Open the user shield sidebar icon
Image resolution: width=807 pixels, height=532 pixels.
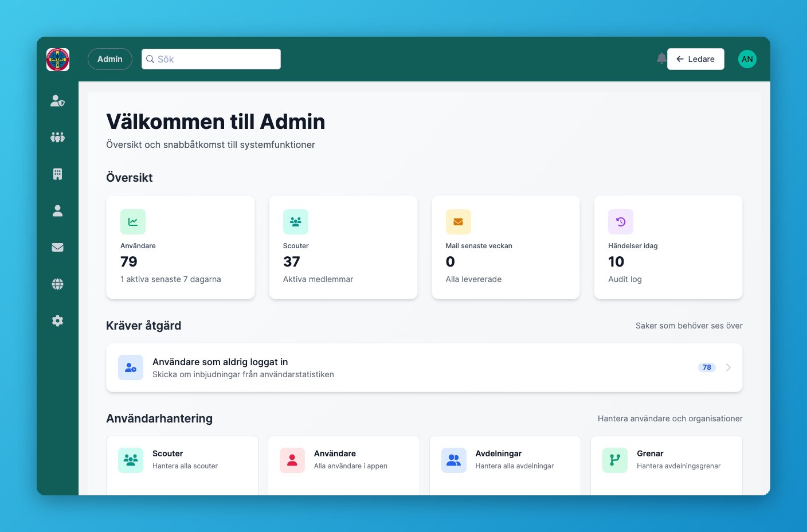(58, 101)
